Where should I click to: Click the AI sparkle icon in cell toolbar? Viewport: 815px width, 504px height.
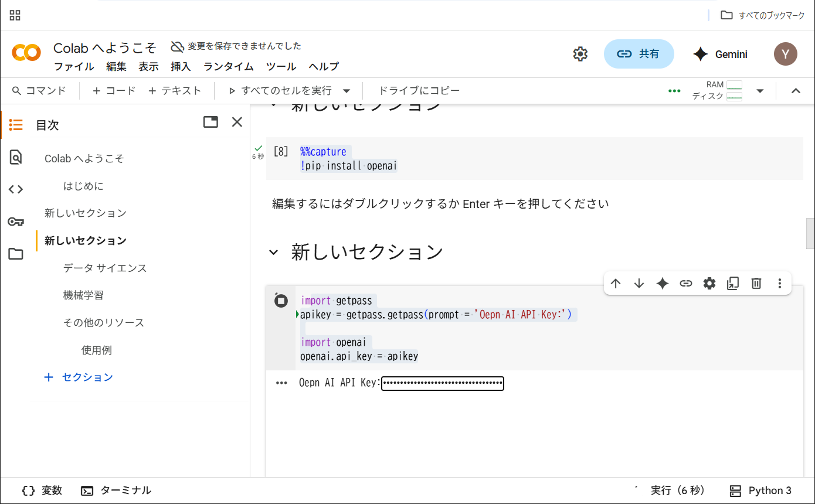pyautogui.click(x=663, y=284)
